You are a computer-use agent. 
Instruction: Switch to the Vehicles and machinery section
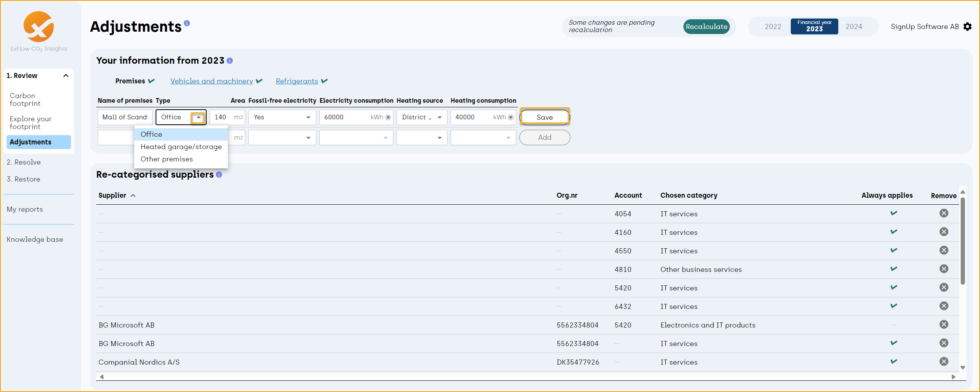(x=212, y=81)
